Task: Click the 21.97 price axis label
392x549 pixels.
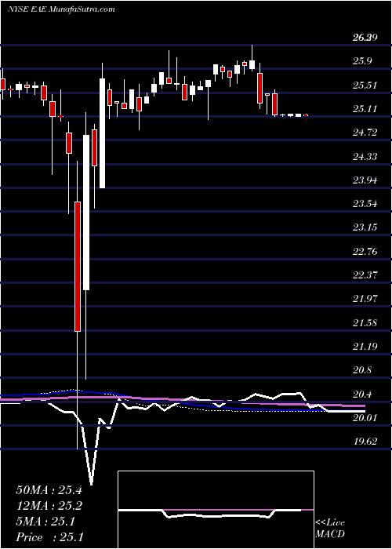Action: point(365,299)
